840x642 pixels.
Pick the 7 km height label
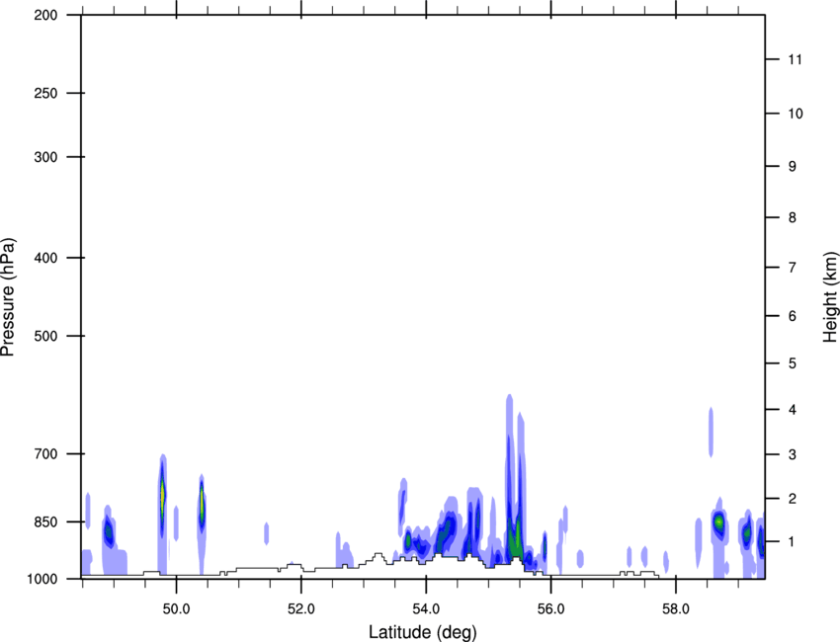(792, 268)
